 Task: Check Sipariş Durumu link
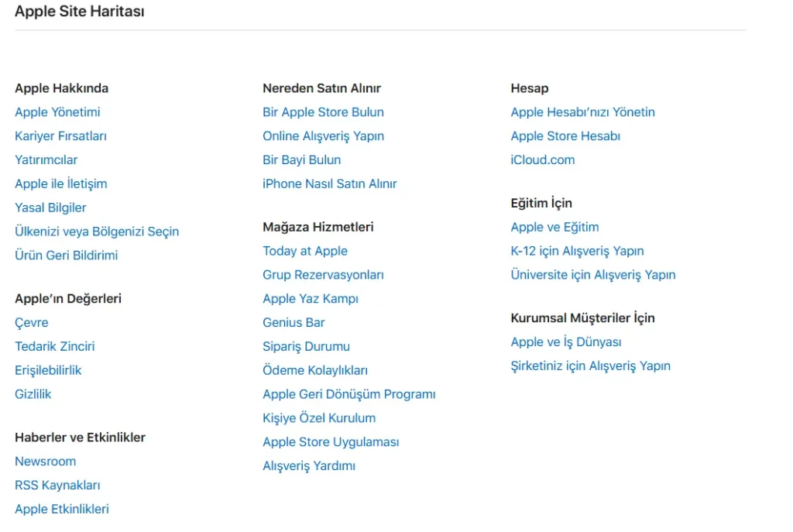click(x=307, y=346)
